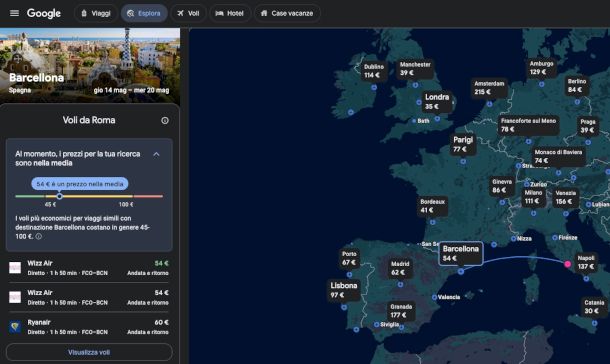Collapse the price insight panel chevron
The width and height of the screenshot is (610, 364).
156,154
